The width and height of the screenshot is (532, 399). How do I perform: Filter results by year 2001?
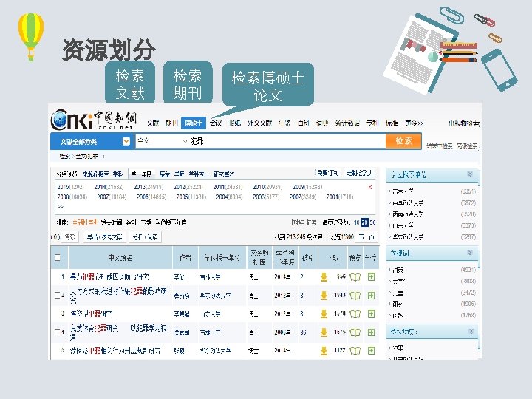tap(340, 197)
